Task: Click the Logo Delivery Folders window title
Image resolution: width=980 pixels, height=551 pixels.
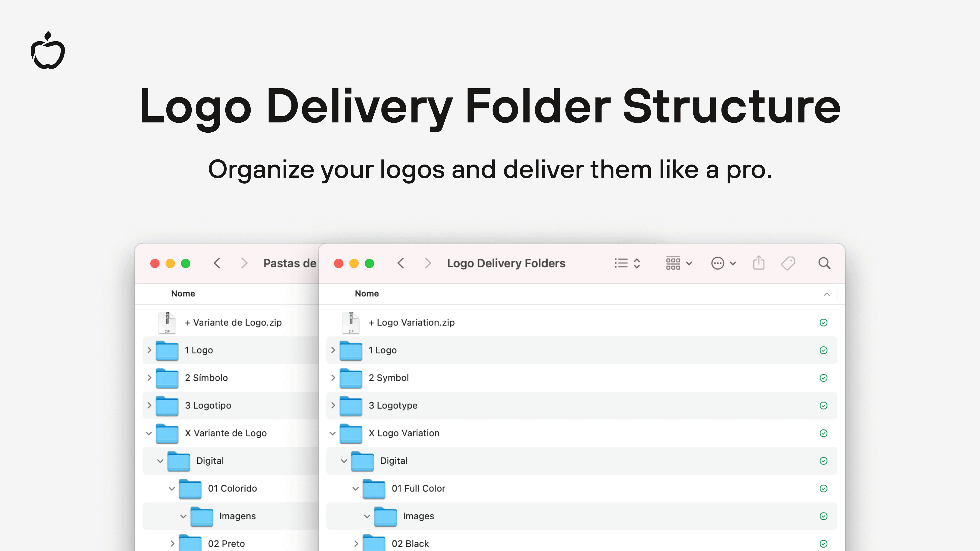Action: 506,263
